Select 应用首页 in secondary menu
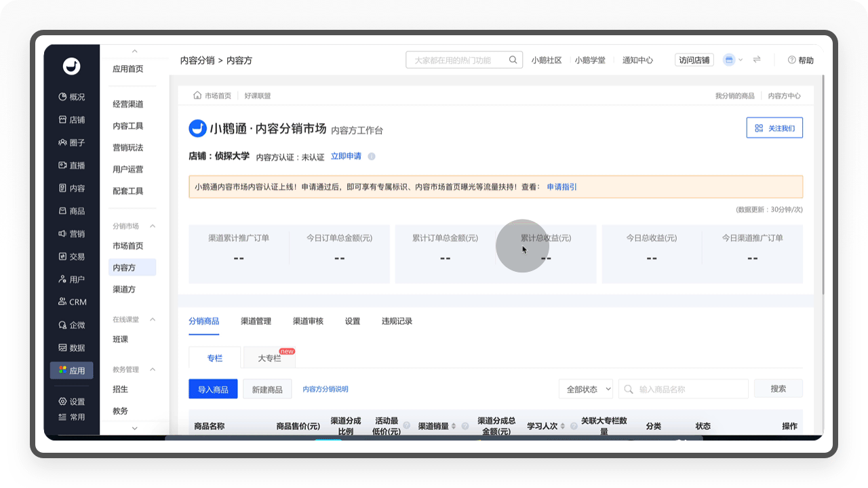Screen dimensions: 868x488 tap(128, 69)
